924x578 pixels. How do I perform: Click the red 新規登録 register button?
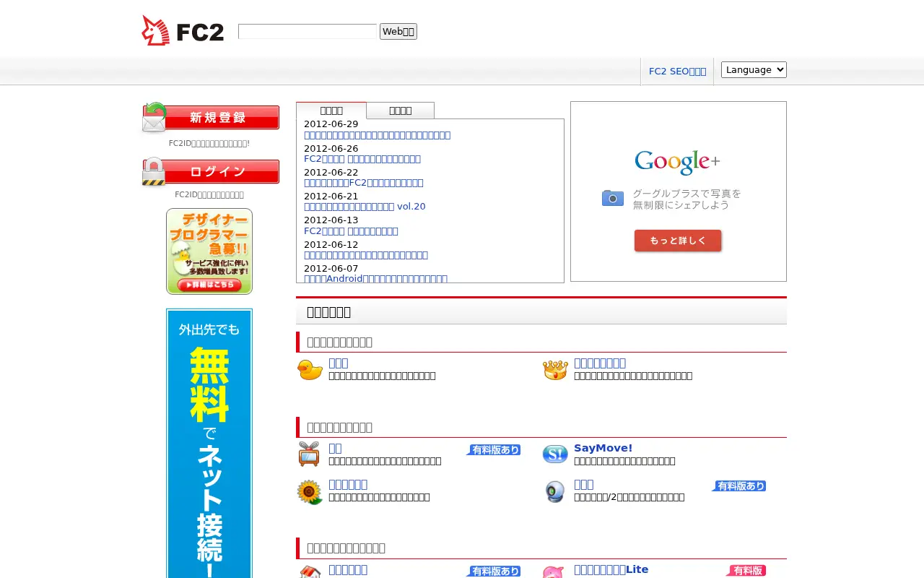pyautogui.click(x=211, y=118)
